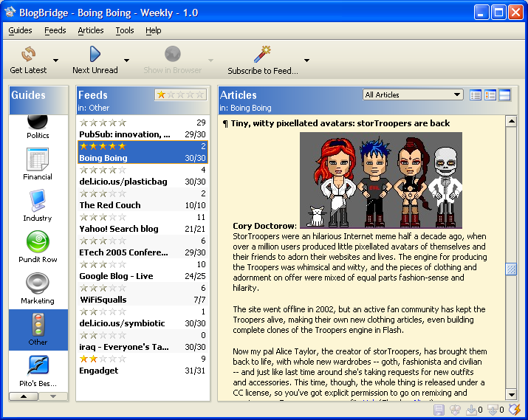This screenshot has width=528, height=420.
Task: Select the Industry guide icon
Action: (38, 201)
